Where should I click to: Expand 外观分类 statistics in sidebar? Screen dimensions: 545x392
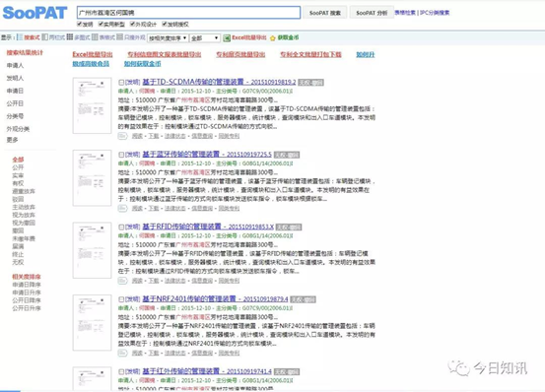click(x=18, y=129)
